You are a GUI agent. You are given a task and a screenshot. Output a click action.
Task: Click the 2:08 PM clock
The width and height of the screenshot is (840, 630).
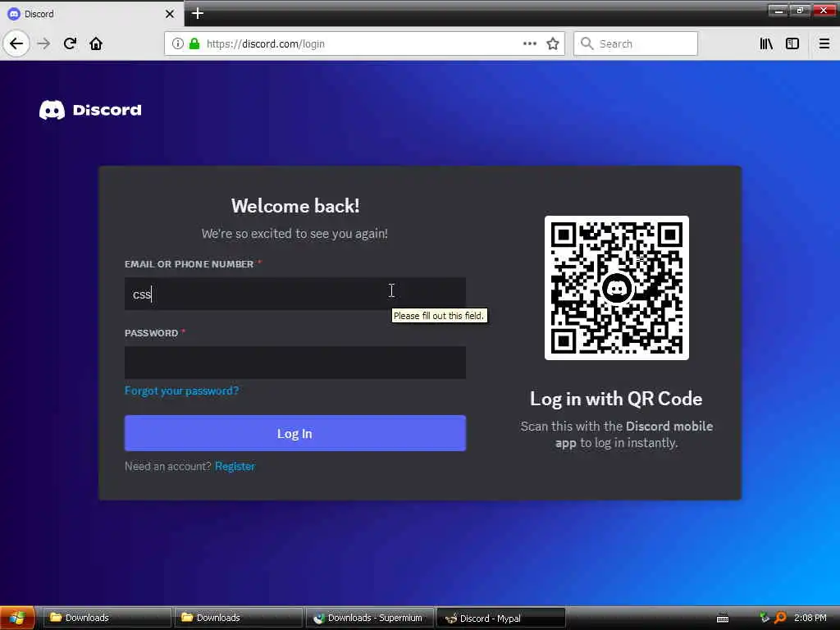(810, 618)
